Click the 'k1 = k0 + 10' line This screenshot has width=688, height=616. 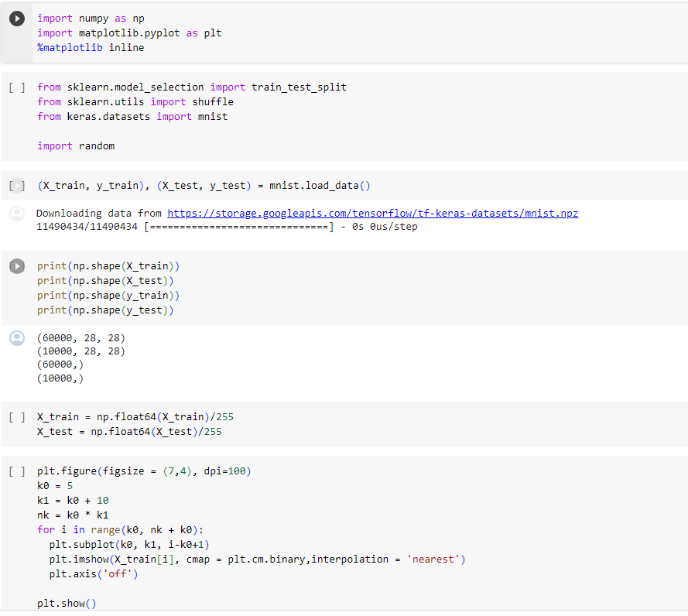[x=73, y=500]
